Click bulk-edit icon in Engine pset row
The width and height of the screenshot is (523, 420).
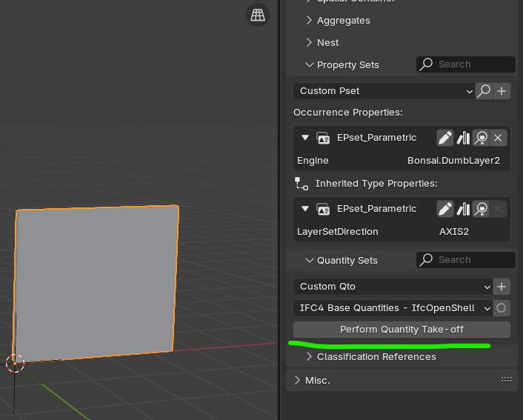coord(463,138)
